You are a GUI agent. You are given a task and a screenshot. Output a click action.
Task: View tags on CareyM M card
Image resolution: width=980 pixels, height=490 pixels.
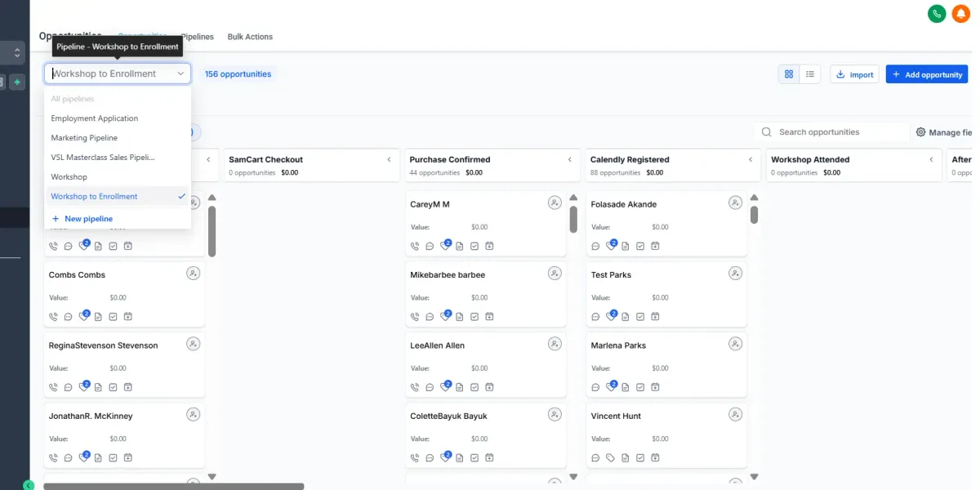(x=445, y=245)
